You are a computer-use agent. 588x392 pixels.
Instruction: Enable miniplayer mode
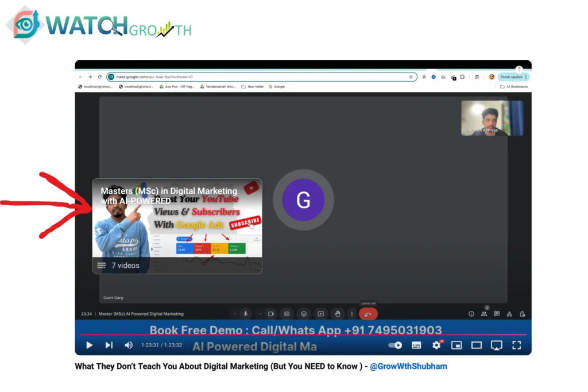tap(457, 345)
